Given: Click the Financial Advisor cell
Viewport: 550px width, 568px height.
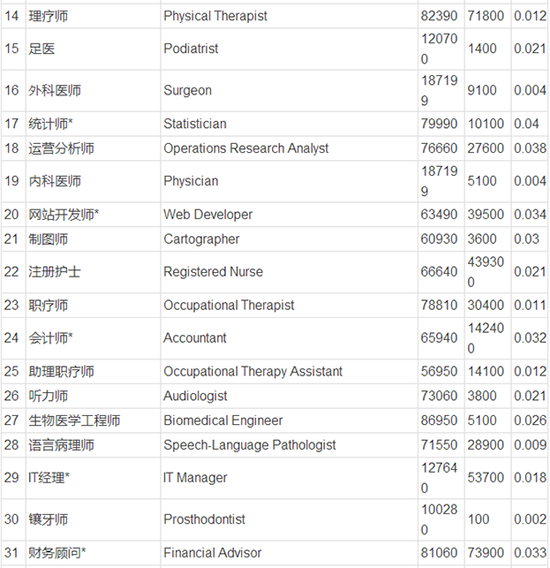Looking at the screenshot, I should tap(288, 552).
